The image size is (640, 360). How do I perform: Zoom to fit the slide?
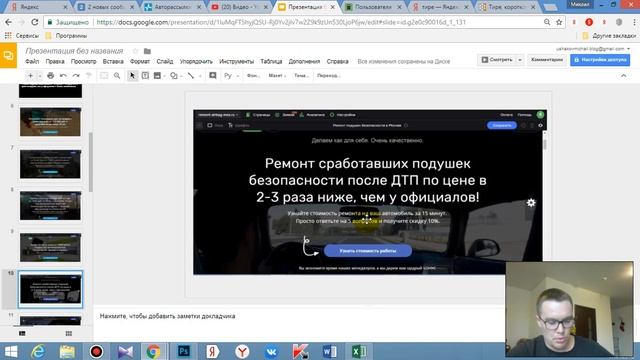[104, 76]
